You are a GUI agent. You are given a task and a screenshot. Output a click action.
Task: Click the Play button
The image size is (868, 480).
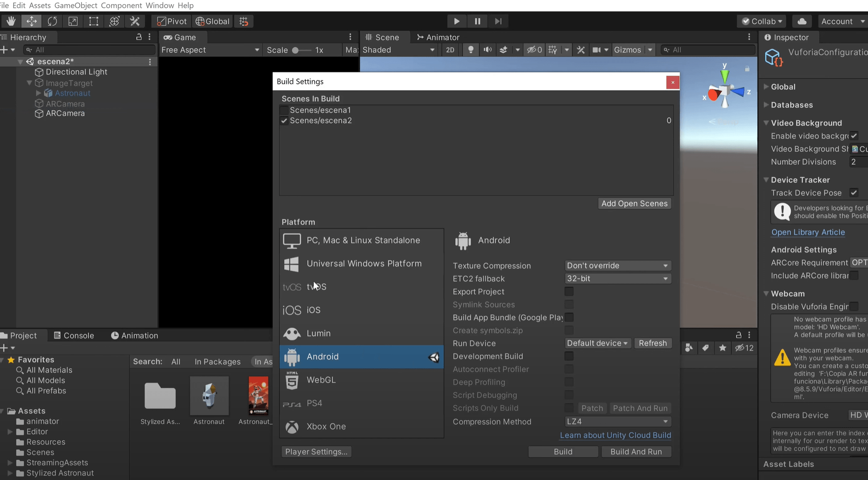[x=456, y=21]
